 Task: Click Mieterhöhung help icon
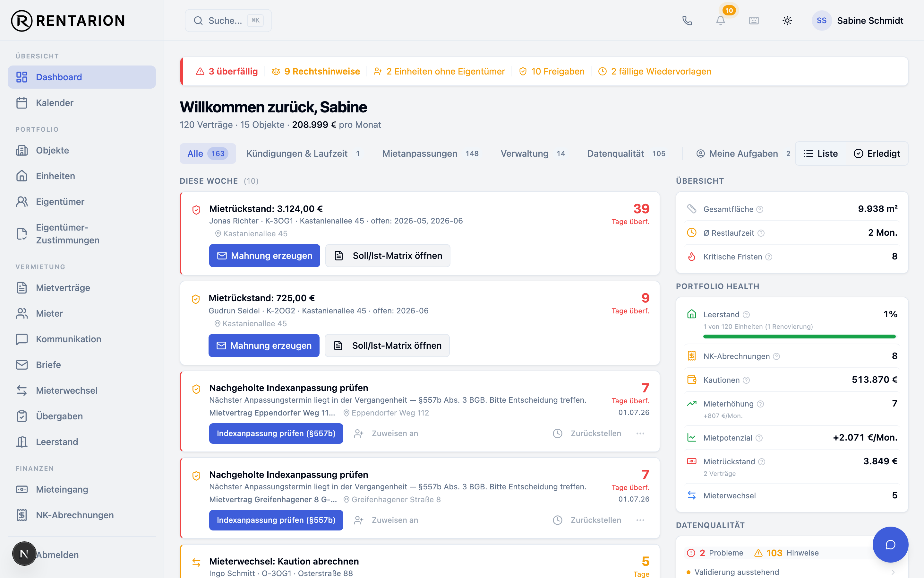pyautogui.click(x=760, y=404)
